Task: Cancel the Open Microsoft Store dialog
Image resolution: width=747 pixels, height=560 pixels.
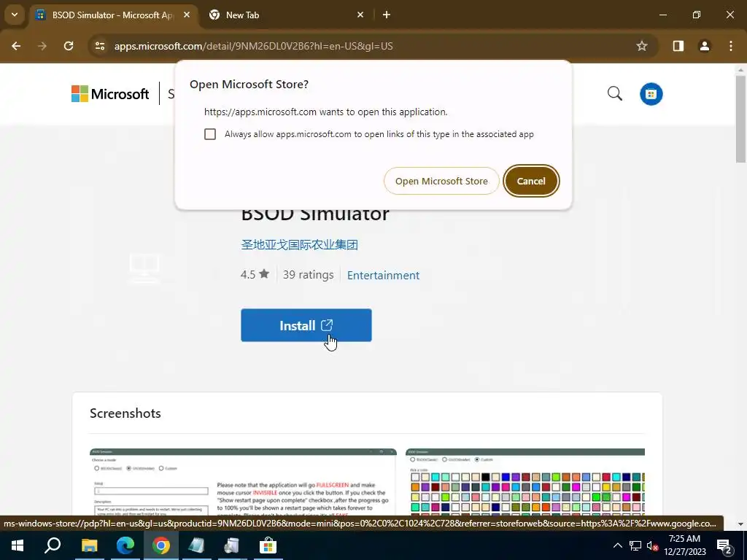Action: pyautogui.click(x=531, y=181)
